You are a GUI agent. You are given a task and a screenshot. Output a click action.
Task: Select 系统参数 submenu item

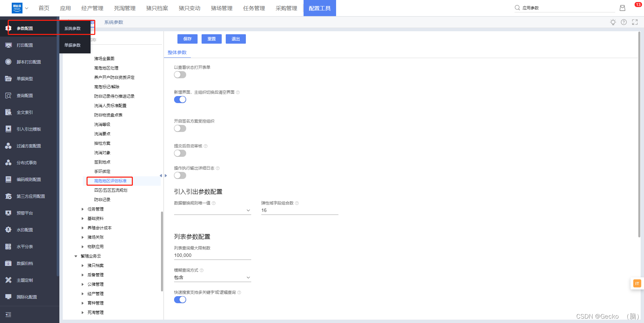click(72, 29)
